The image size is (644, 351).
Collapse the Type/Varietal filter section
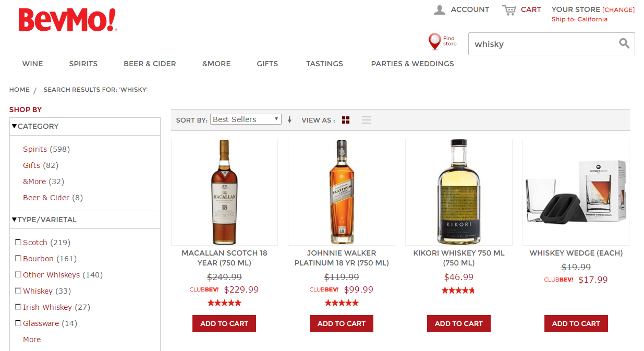(15, 220)
